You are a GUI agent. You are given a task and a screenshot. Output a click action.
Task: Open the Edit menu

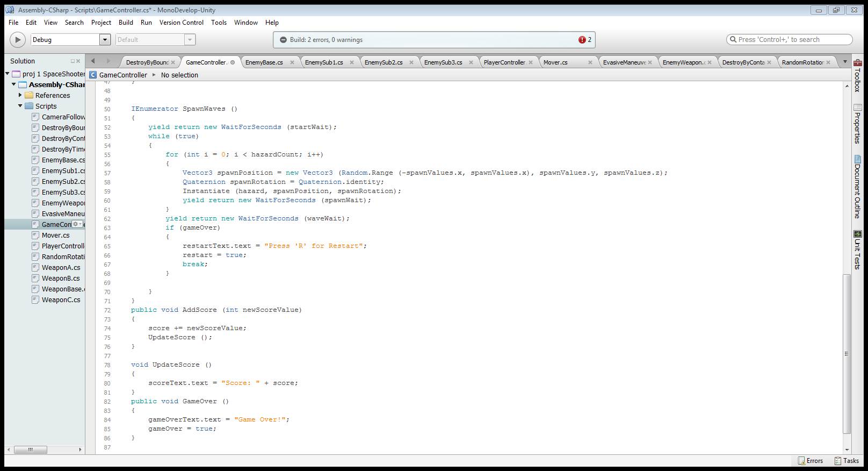(31, 23)
